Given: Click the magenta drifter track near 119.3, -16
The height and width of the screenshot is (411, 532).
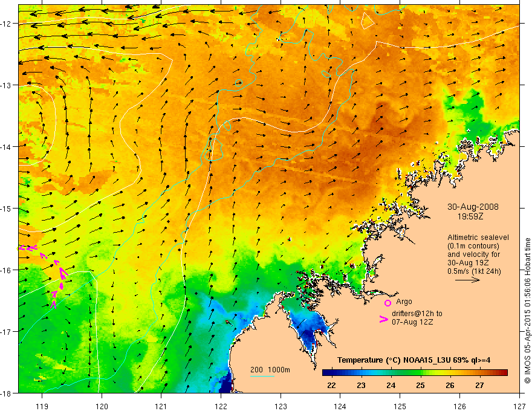Looking at the screenshot, I should pos(63,273).
